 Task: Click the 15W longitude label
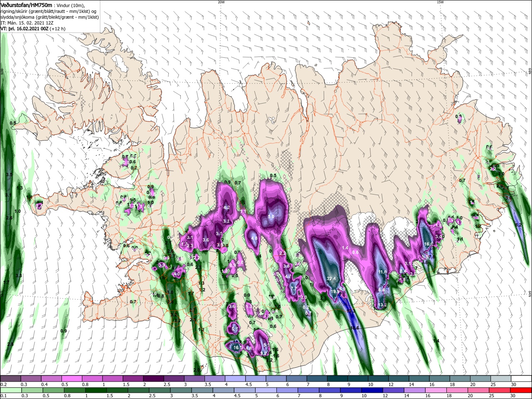pos(440,2)
